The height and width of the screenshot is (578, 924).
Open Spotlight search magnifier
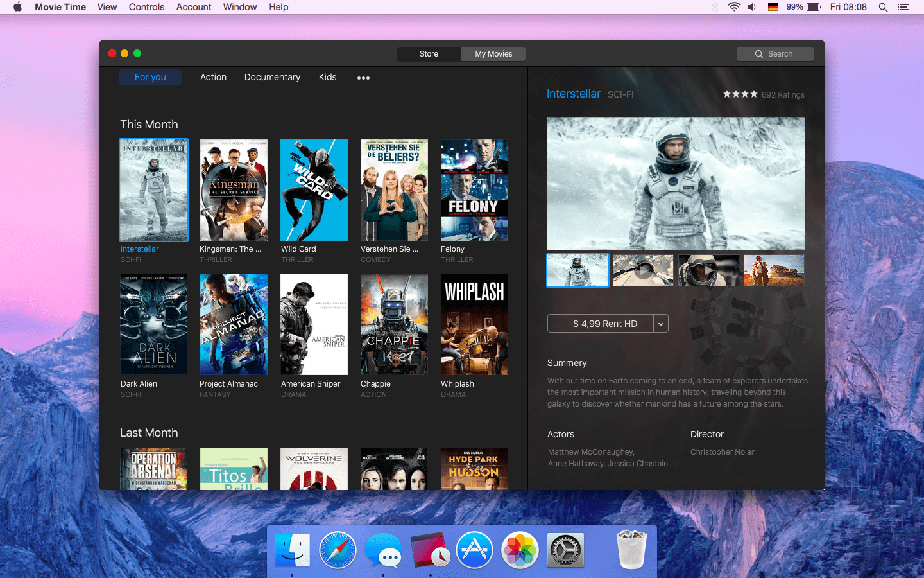tap(883, 7)
